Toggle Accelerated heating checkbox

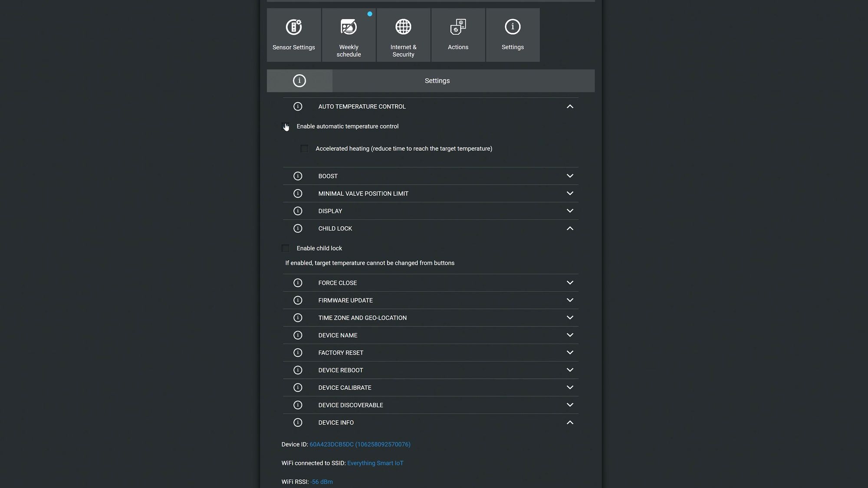click(x=305, y=149)
